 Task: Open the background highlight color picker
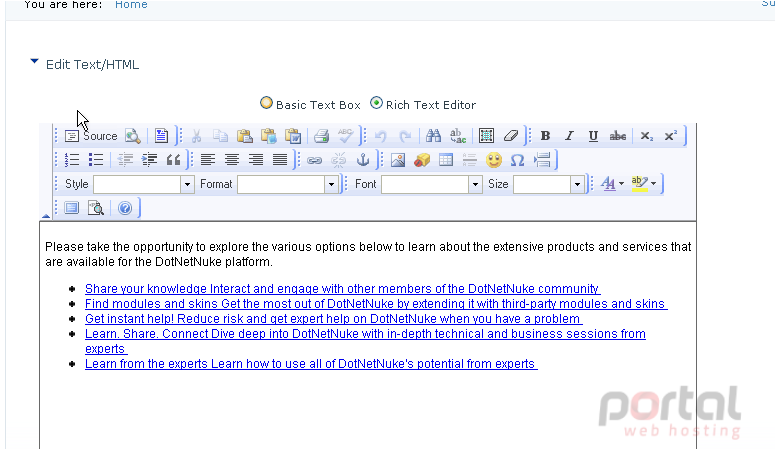[x=644, y=184]
